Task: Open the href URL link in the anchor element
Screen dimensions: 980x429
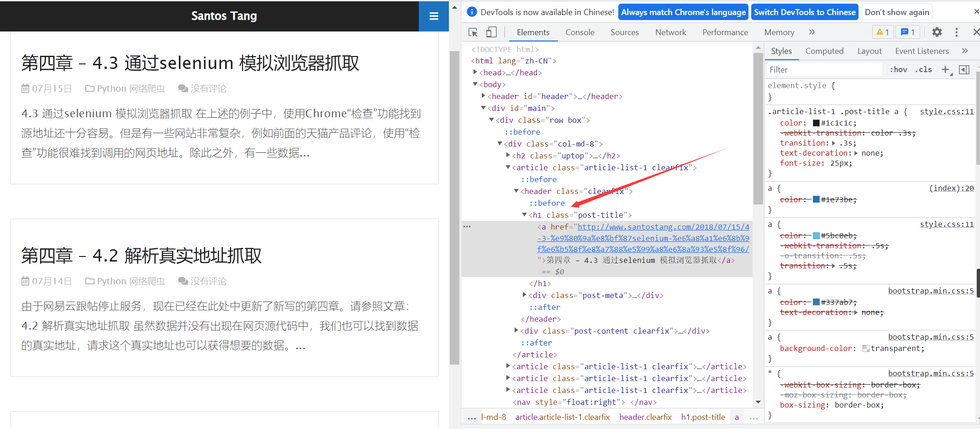Action: point(643,238)
